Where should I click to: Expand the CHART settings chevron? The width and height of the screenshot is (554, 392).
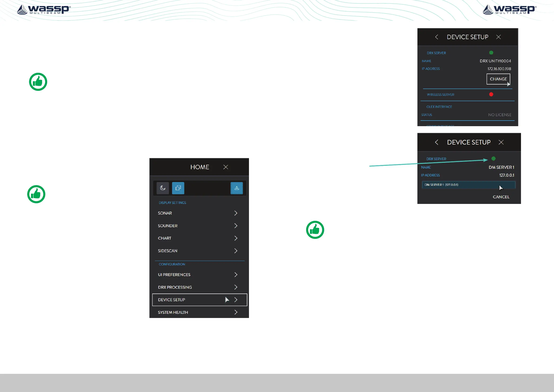coord(236,238)
